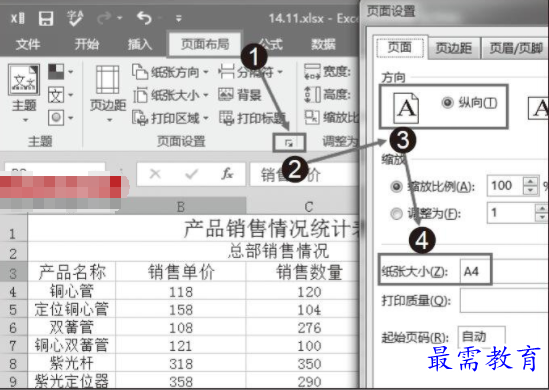Select the 缩放比例 radio button in dialog

[x=396, y=186]
